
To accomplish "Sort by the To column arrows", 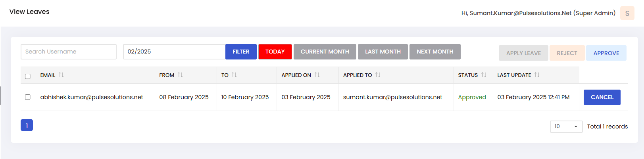I will click(234, 75).
